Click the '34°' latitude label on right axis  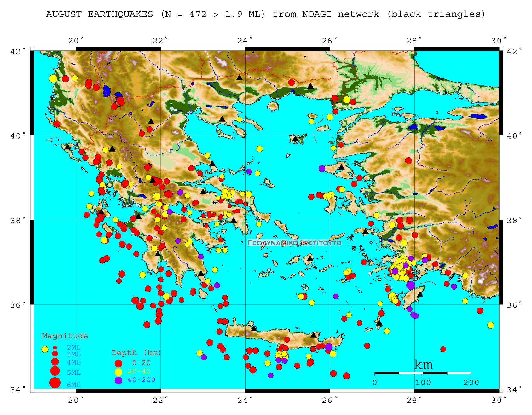coord(514,390)
